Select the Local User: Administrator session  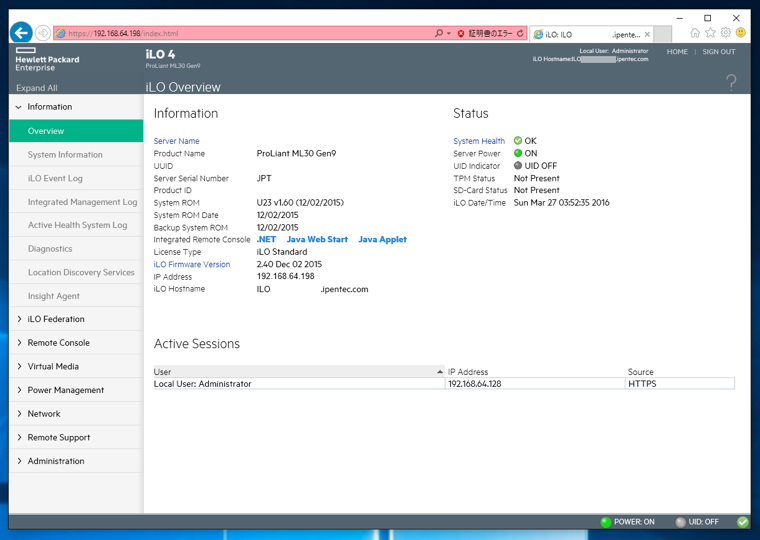[299, 384]
